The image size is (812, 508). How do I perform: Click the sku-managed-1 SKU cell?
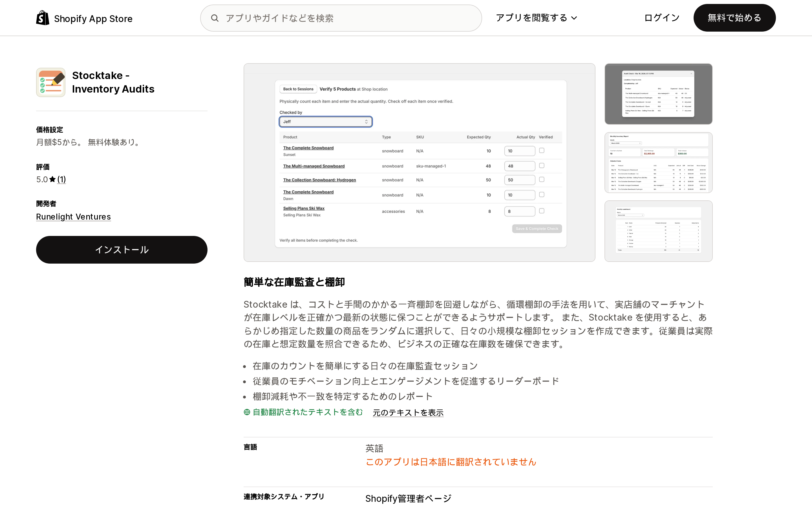tap(431, 166)
